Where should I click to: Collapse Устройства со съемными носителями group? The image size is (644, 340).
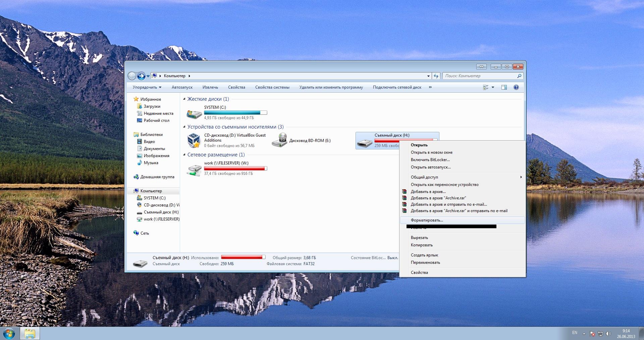(184, 127)
